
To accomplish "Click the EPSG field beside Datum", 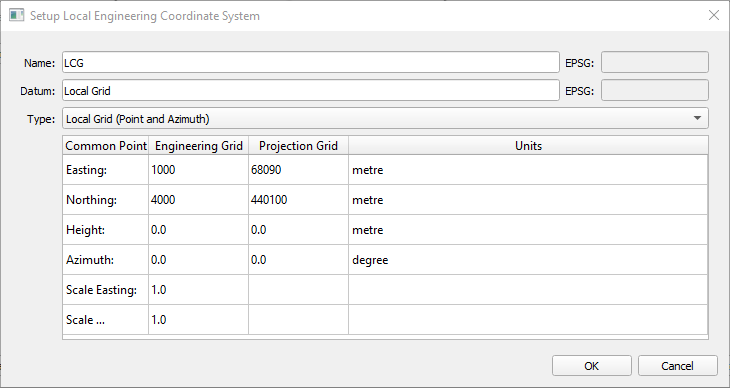I will point(655,90).
